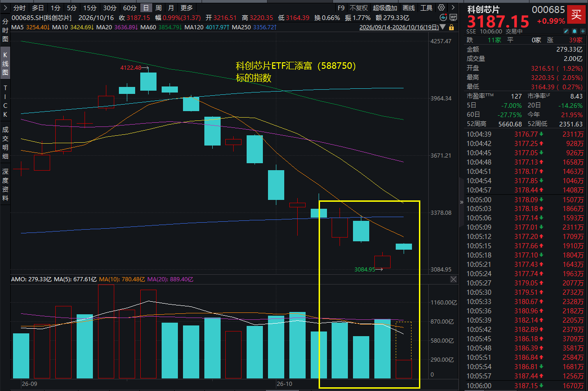Close the AMO volume sub-chart with X icon
The image size is (588, 391).
coord(454,279)
